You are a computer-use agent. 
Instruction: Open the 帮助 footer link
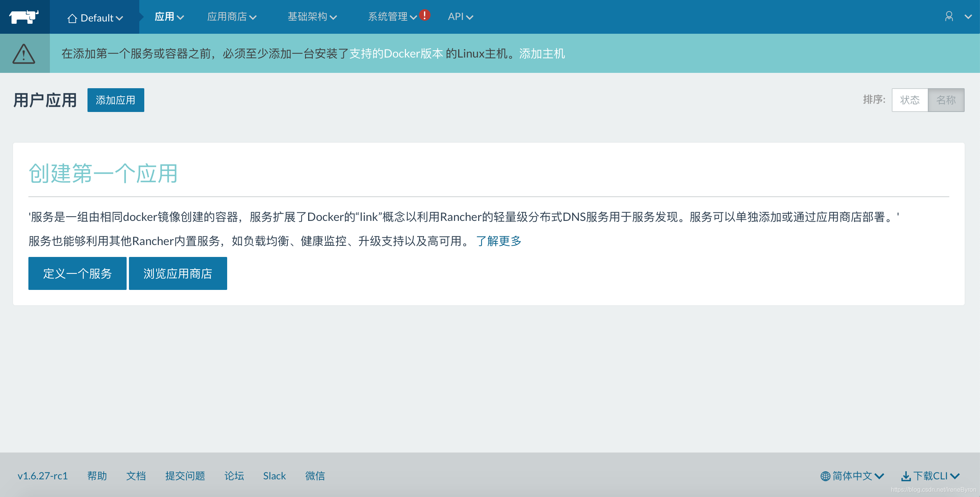[x=97, y=476]
